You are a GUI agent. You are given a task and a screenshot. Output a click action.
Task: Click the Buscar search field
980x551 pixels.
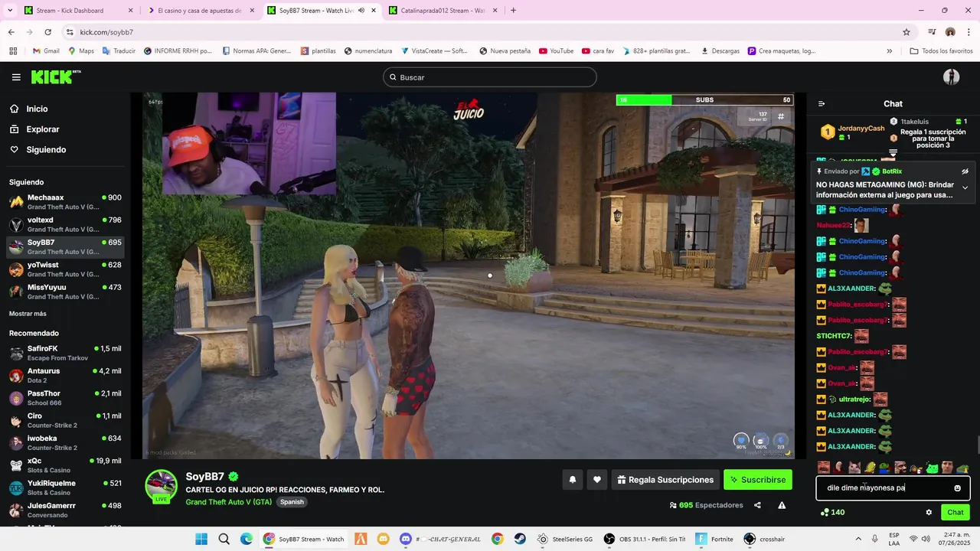[x=490, y=77]
